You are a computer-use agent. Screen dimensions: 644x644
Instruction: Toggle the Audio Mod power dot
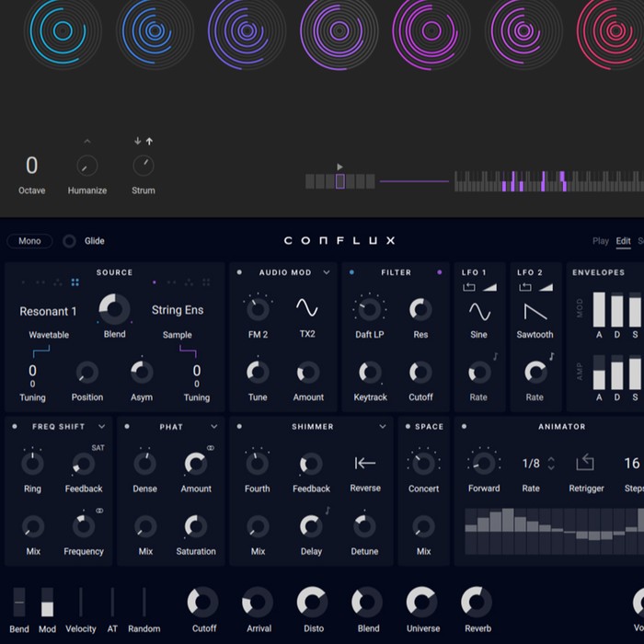coord(239,272)
